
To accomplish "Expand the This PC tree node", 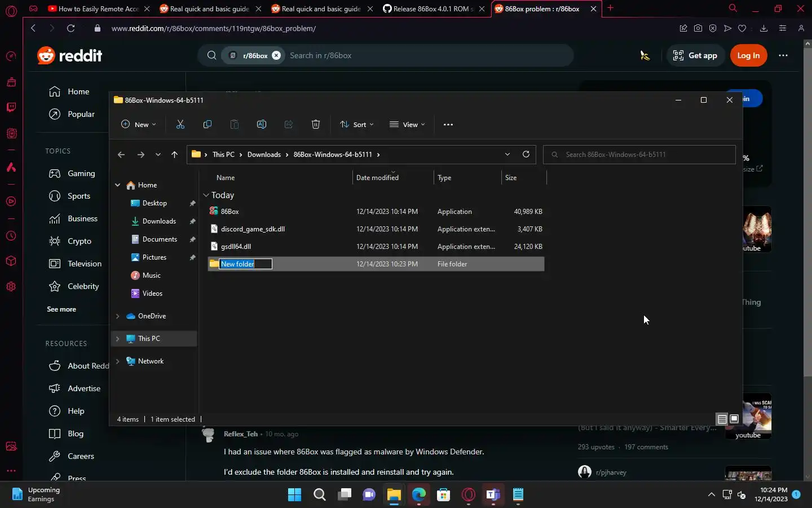I will tap(118, 339).
